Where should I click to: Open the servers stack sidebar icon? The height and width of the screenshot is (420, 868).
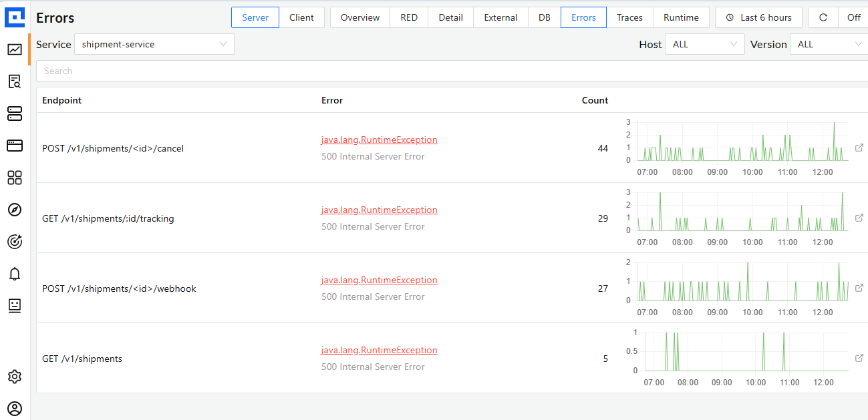15,114
